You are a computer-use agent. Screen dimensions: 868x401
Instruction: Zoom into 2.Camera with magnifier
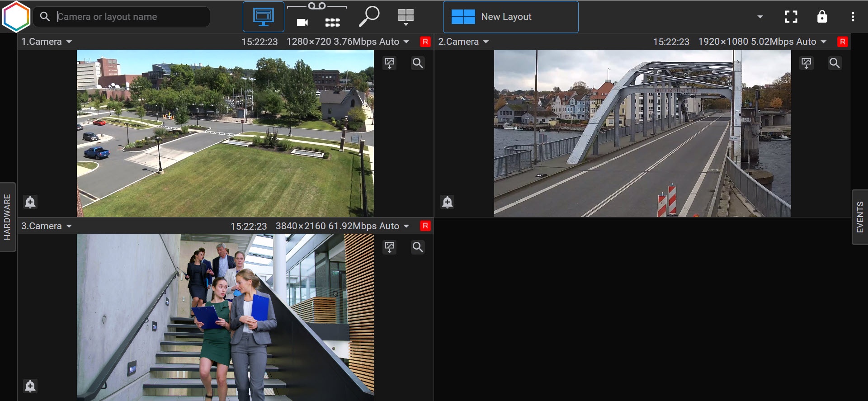(x=835, y=63)
